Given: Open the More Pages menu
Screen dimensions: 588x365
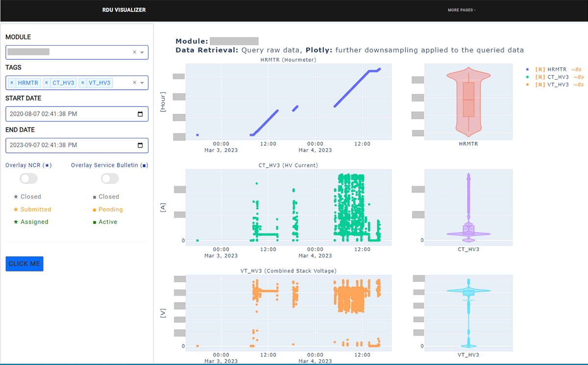Looking at the screenshot, I should pos(461,10).
